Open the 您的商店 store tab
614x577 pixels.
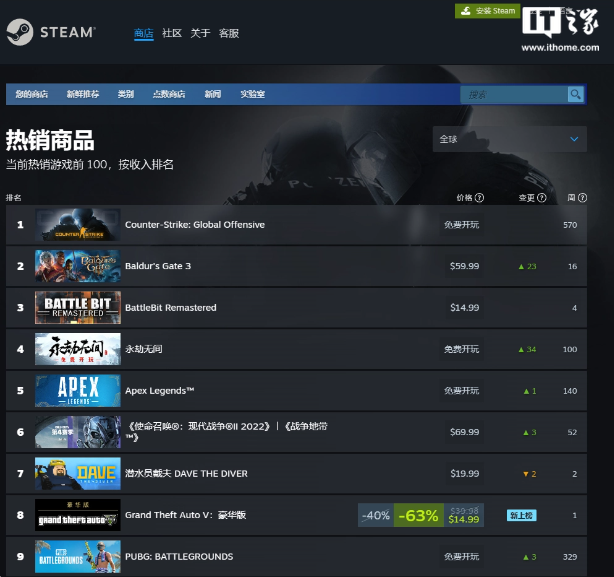pos(32,94)
